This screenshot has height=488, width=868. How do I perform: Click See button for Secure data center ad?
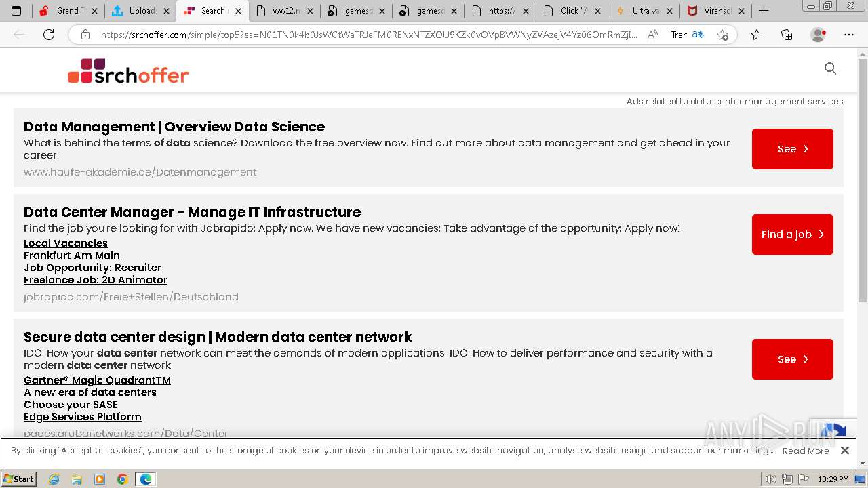click(792, 359)
